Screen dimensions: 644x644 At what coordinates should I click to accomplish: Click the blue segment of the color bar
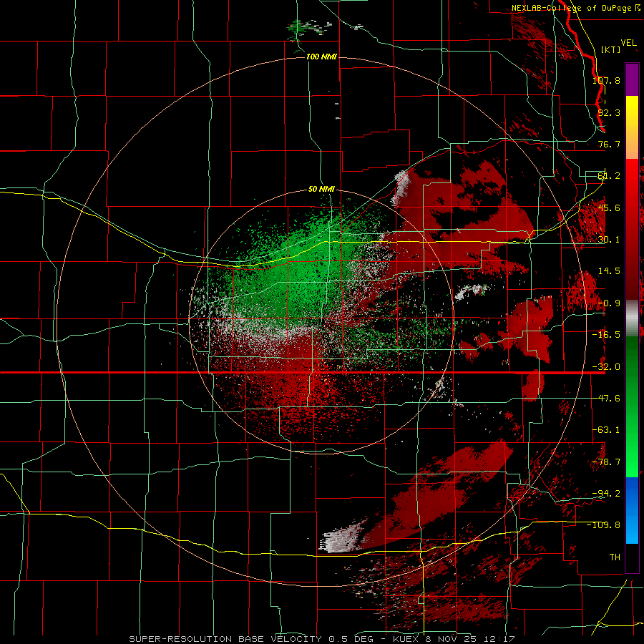pos(632,510)
